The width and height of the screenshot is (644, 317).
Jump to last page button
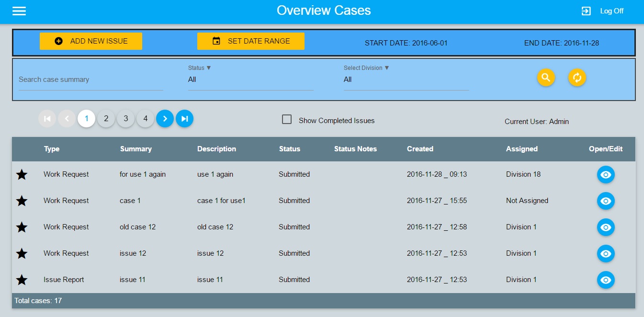coord(184,118)
